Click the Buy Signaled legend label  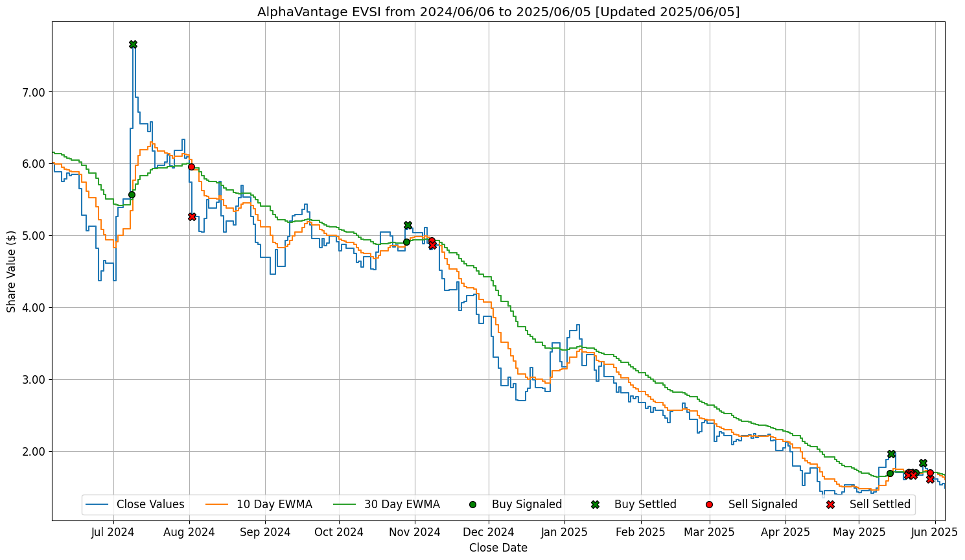pyautogui.click(x=527, y=504)
